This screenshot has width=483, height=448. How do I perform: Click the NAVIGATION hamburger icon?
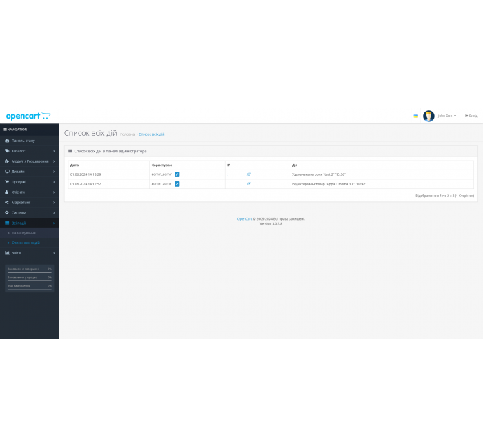[x=5, y=130]
